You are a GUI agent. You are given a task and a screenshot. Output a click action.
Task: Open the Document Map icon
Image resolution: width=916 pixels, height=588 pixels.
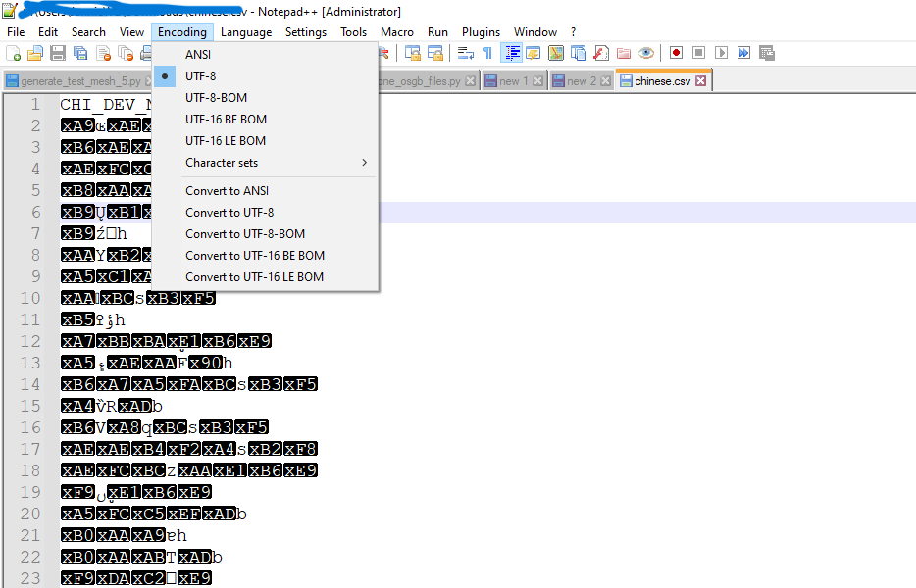point(556,53)
